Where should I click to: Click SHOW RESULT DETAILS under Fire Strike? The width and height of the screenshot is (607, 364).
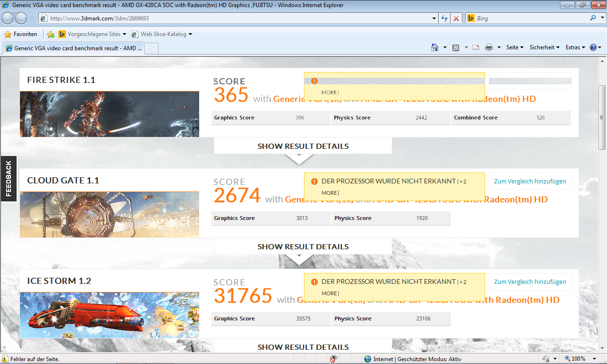[x=303, y=146]
